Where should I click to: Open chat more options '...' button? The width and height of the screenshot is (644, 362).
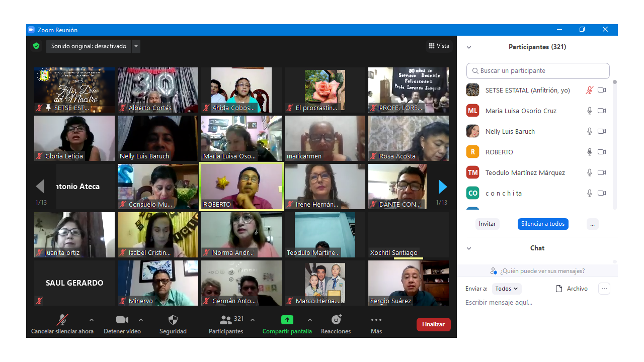click(x=604, y=289)
